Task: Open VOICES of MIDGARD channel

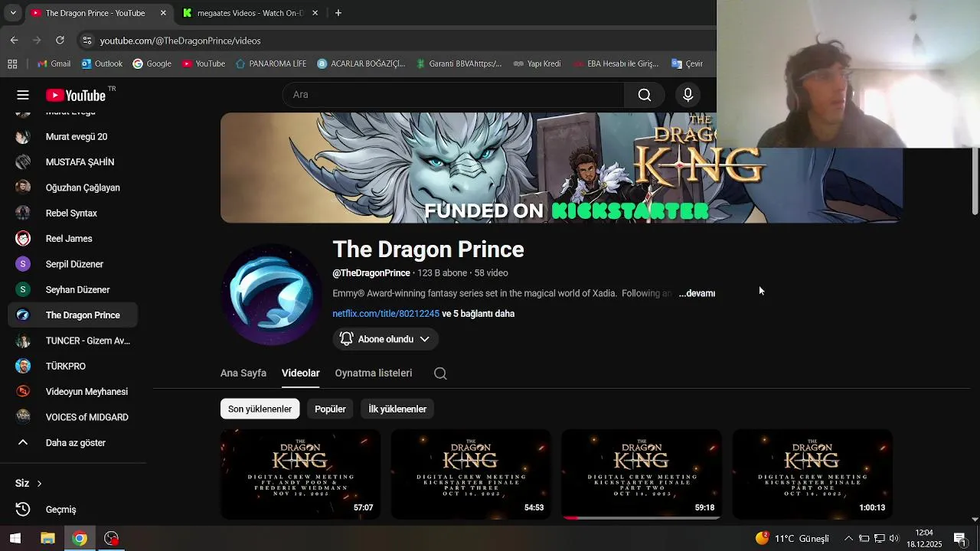Action: pyautogui.click(x=73, y=417)
